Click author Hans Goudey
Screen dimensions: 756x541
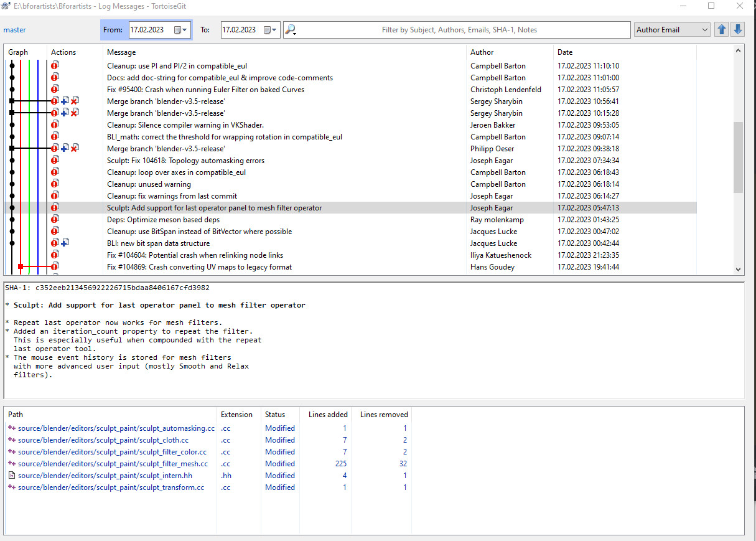click(x=492, y=266)
